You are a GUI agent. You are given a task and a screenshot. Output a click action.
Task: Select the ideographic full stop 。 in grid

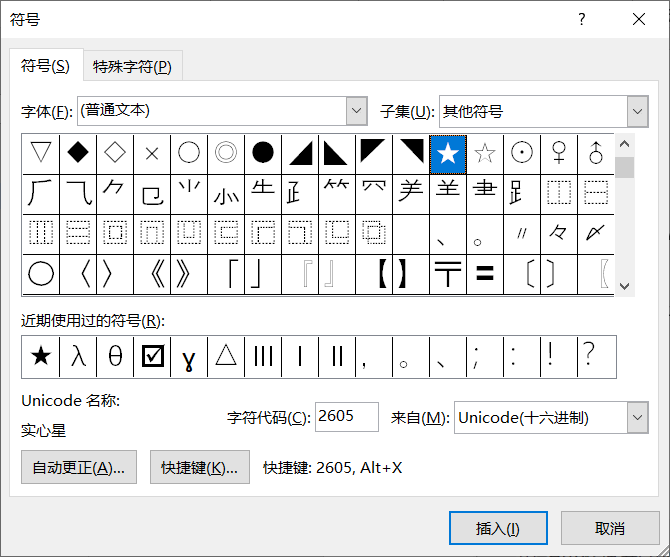[x=485, y=234]
